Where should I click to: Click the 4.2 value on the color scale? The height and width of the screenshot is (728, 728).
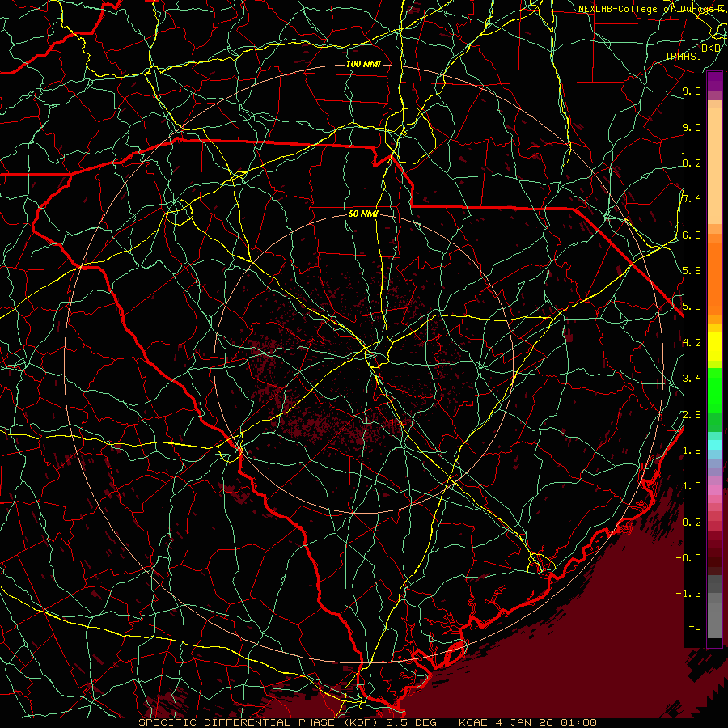[692, 343]
